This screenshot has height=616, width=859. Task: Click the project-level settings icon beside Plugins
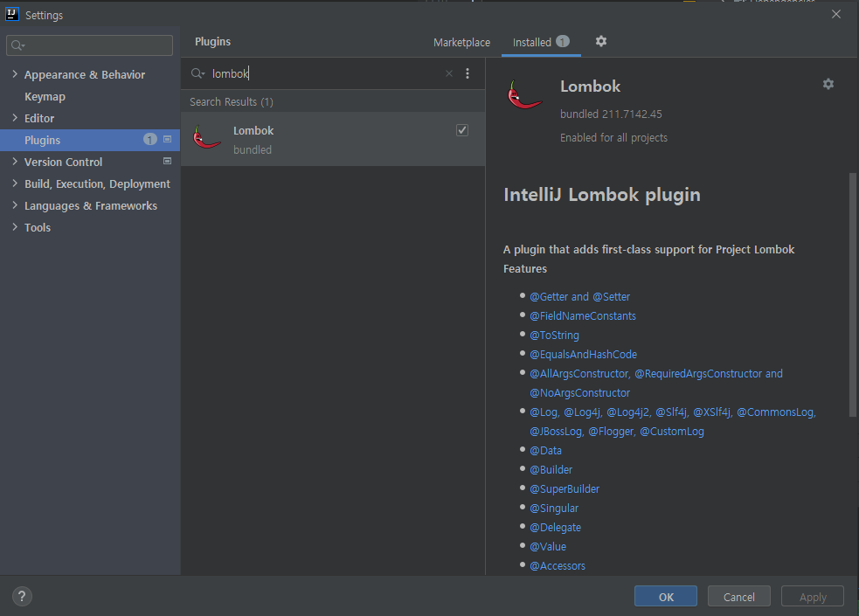point(168,140)
